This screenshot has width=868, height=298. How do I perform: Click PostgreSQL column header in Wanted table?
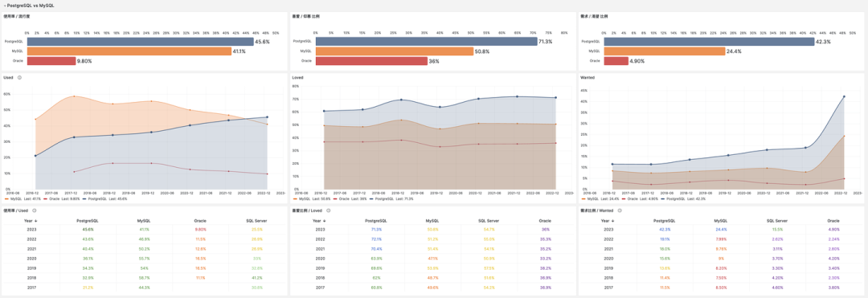[x=665, y=221]
